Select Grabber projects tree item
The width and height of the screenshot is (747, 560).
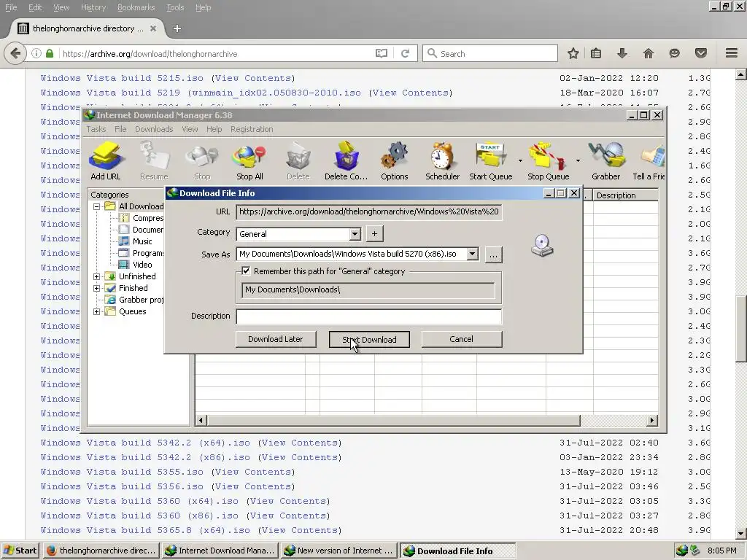click(x=141, y=300)
